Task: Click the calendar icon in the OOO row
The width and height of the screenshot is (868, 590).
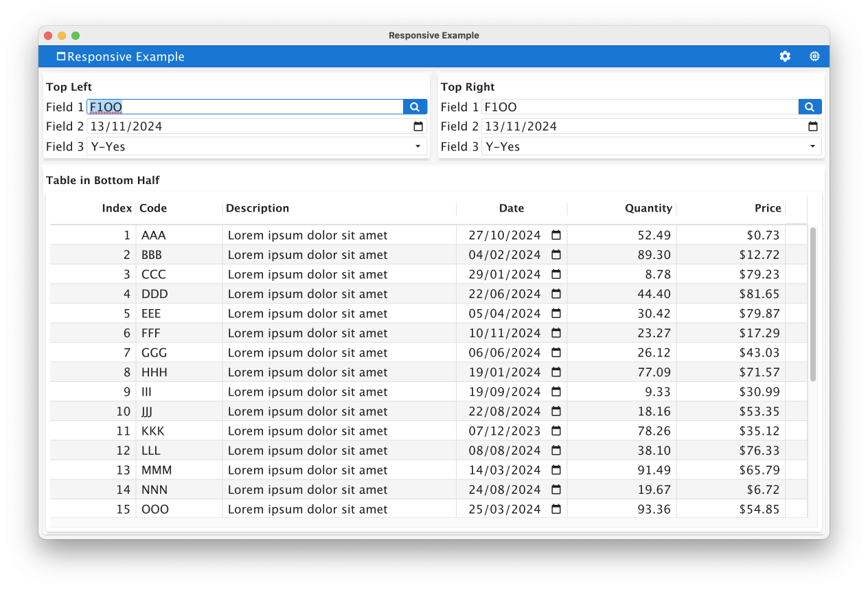Action: tap(556, 509)
